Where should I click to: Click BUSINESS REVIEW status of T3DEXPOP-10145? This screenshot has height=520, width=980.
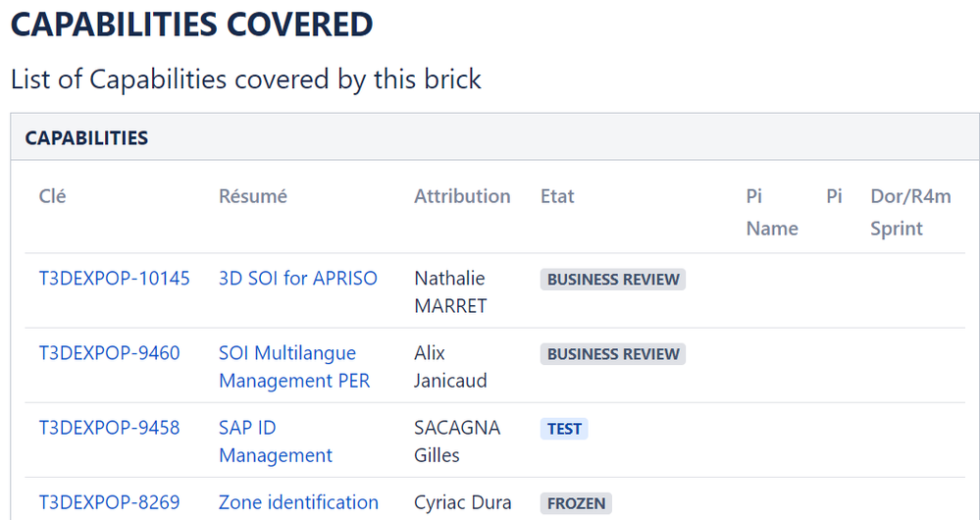coord(613,280)
